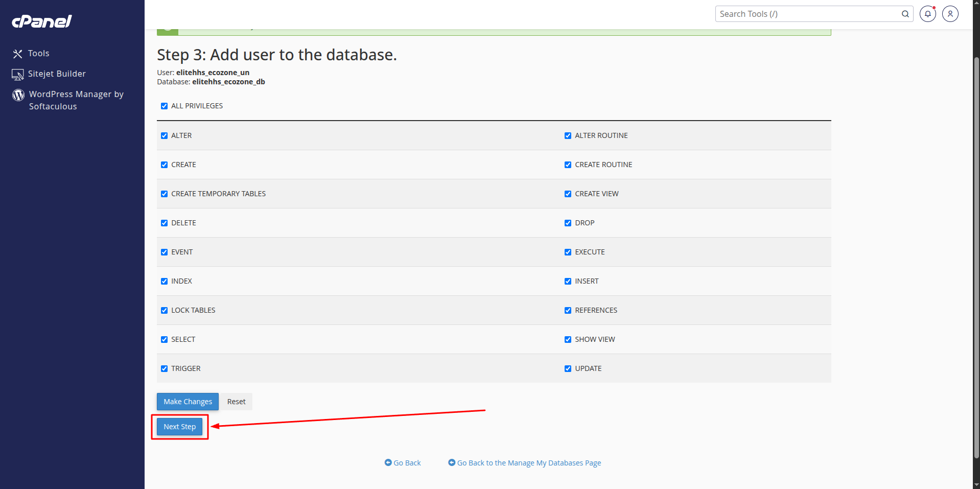Click arrow icon before Manage My Databases link
This screenshot has width=980, height=489.
tap(452, 462)
